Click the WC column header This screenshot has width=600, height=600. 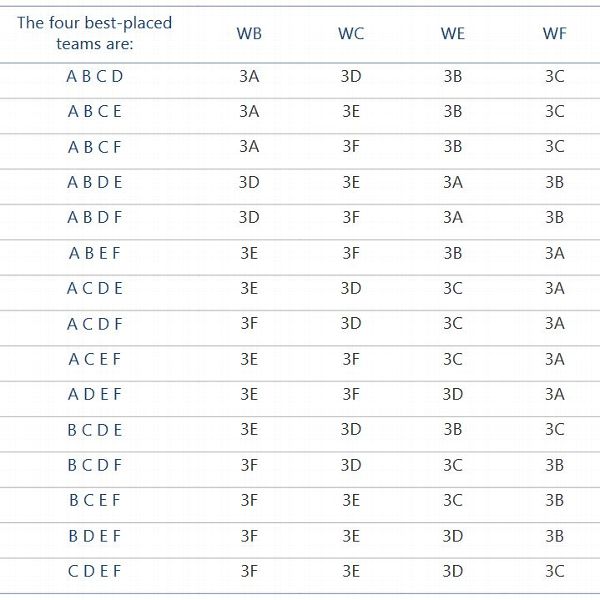tap(351, 34)
